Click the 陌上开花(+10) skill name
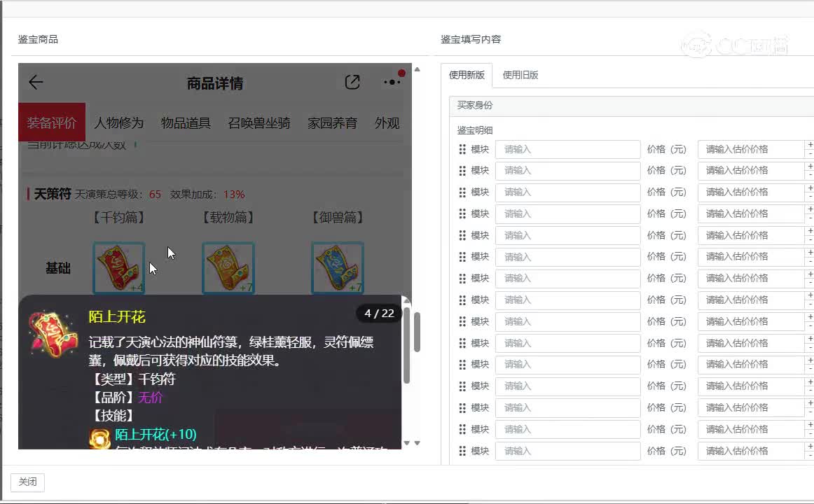The height and width of the screenshot is (504, 814). coord(156,435)
